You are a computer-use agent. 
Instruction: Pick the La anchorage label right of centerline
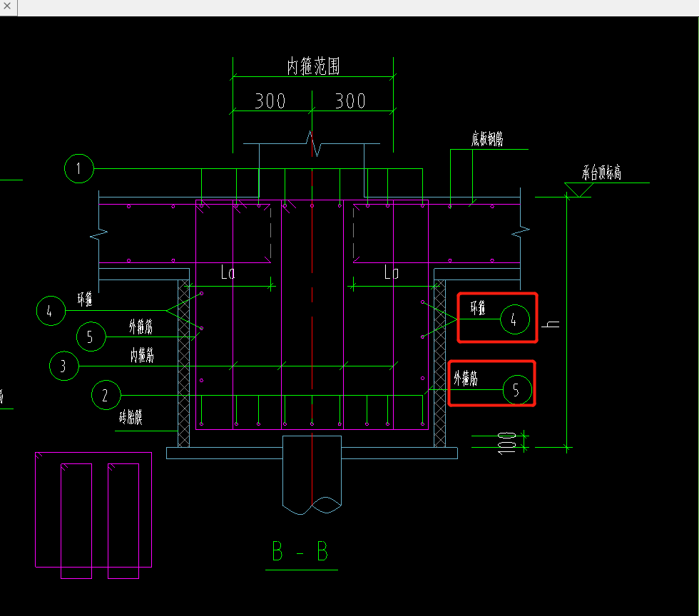(x=392, y=272)
